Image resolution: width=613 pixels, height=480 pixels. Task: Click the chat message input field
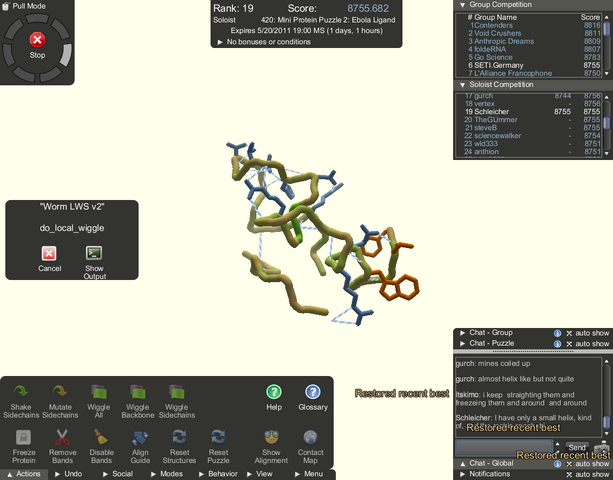[504, 448]
